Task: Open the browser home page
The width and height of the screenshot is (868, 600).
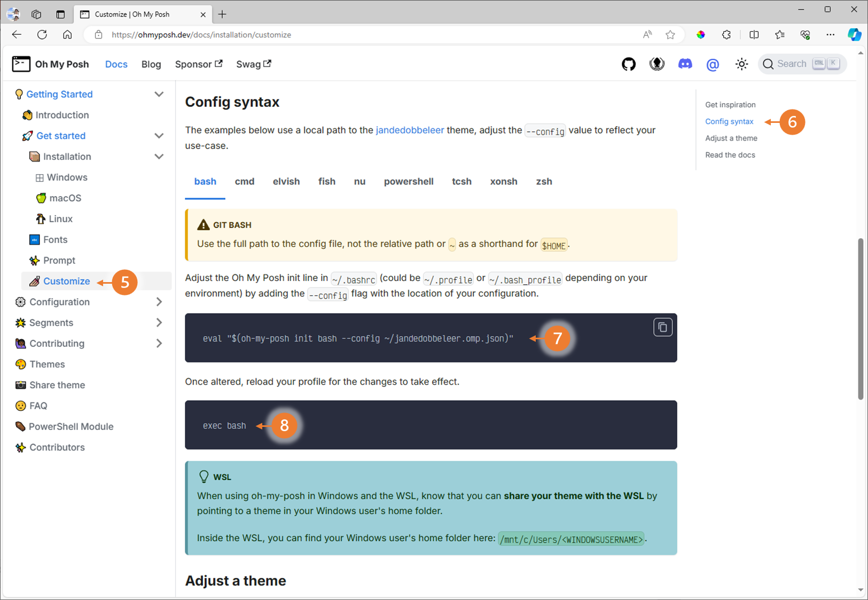Action: (67, 35)
